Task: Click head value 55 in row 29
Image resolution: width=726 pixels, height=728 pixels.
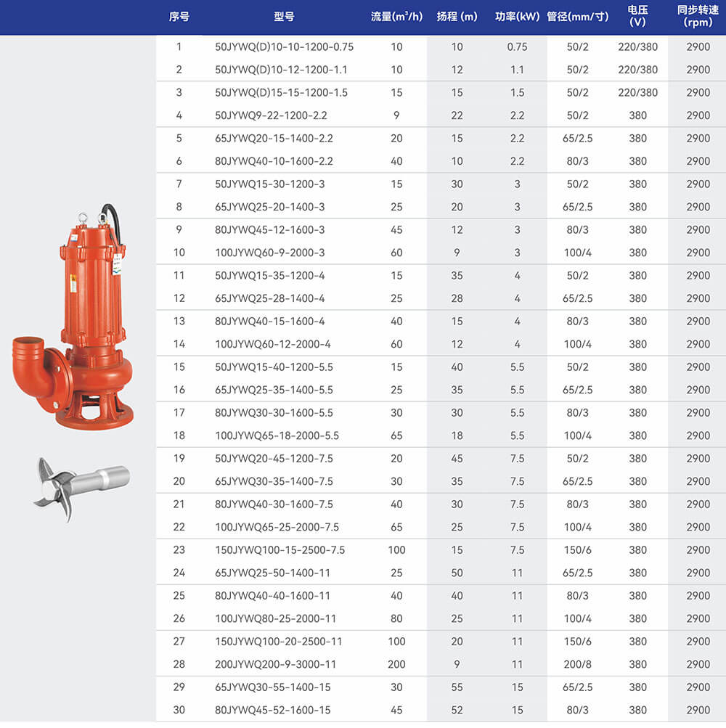Action: point(457,687)
